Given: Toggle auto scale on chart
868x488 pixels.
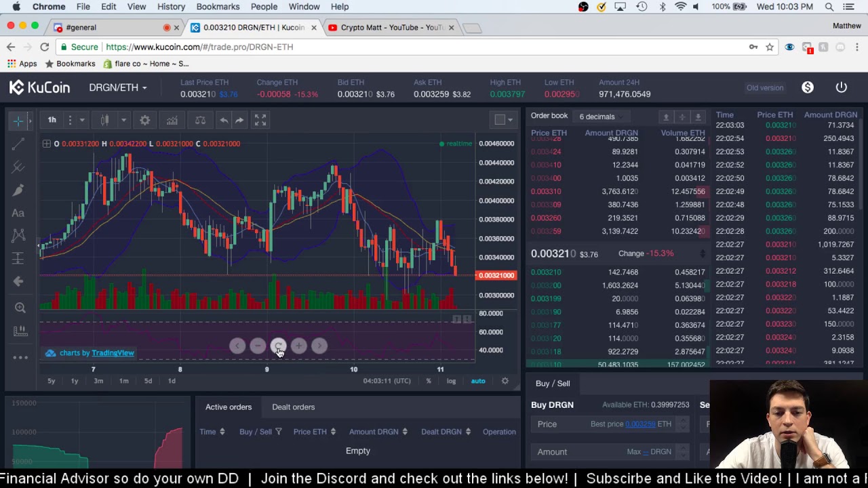Looking at the screenshot, I should point(478,381).
